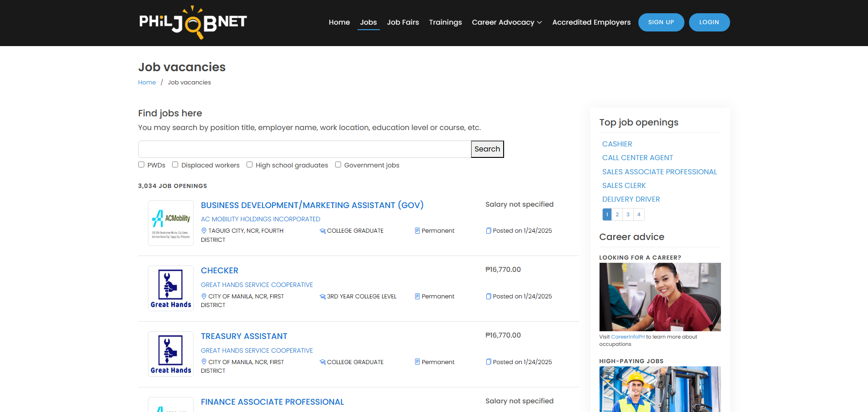Click Permanent job type icon in CHECKER row

[417, 296]
